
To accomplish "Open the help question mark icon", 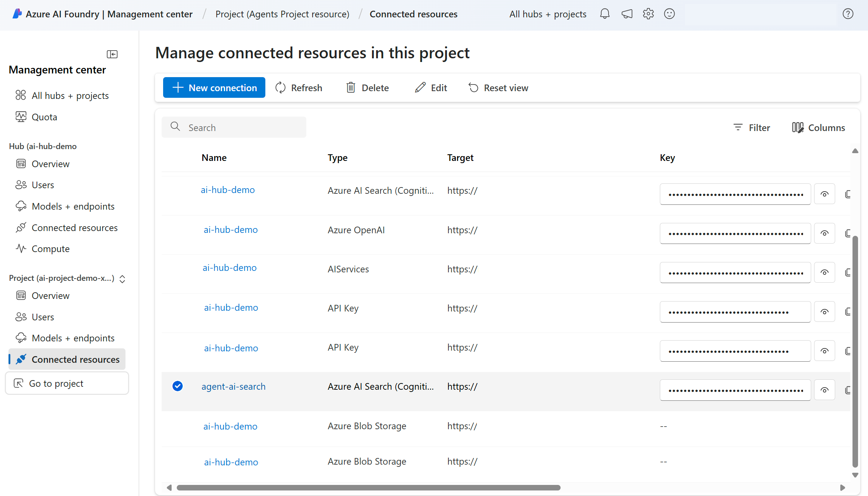I will 848,14.
